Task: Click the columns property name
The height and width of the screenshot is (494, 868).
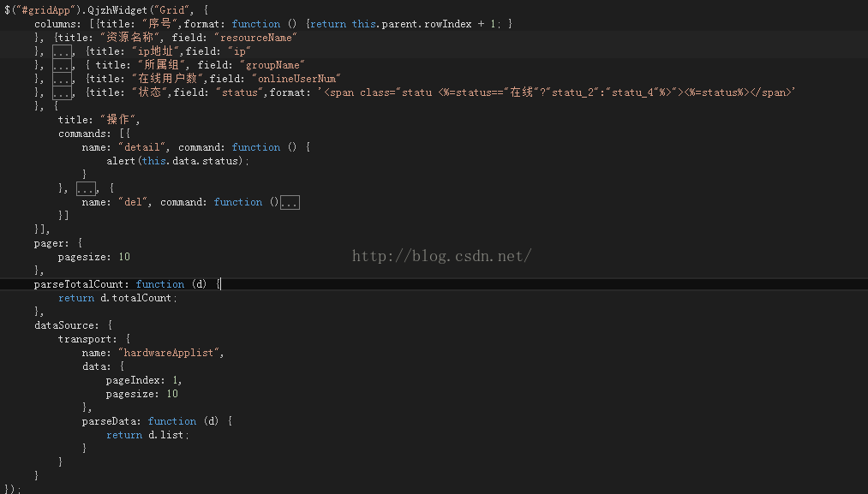Action: click(57, 24)
